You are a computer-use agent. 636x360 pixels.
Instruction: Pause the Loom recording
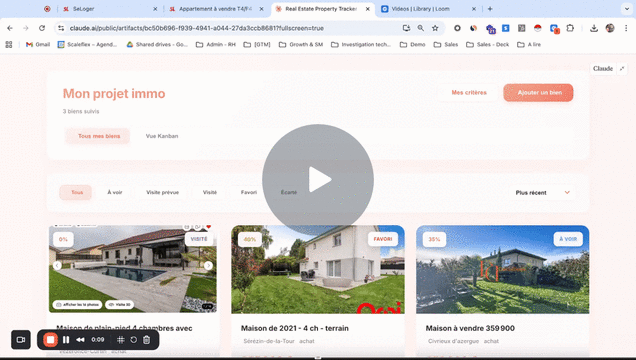66,340
